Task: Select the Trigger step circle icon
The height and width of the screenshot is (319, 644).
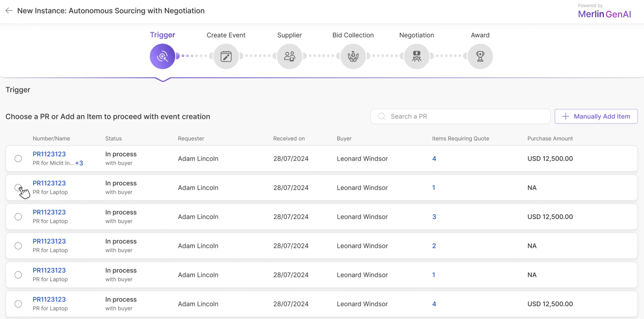Action: click(x=162, y=56)
